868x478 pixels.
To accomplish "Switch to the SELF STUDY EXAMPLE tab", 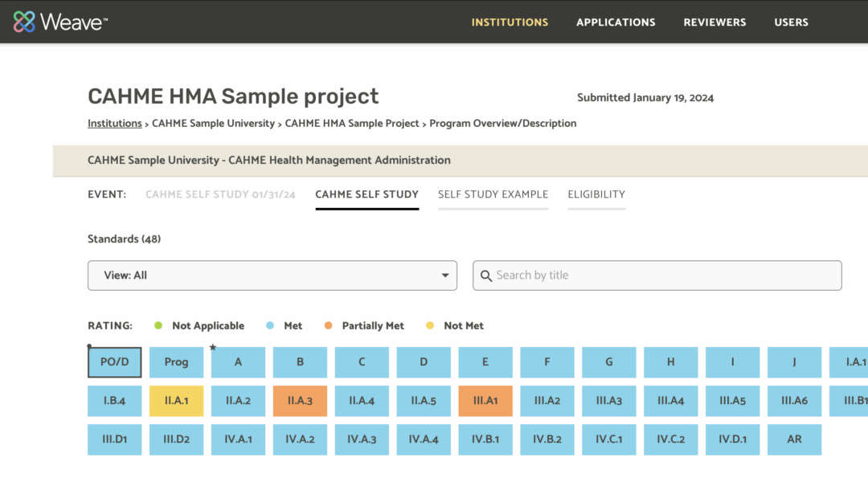I will tap(493, 194).
